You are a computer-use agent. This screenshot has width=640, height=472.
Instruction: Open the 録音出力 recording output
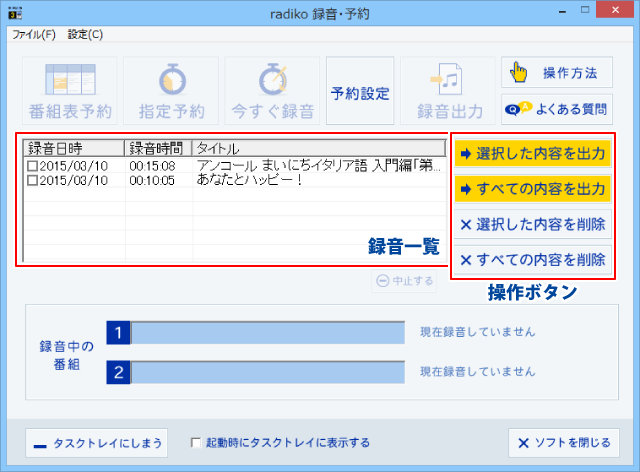pos(448,91)
